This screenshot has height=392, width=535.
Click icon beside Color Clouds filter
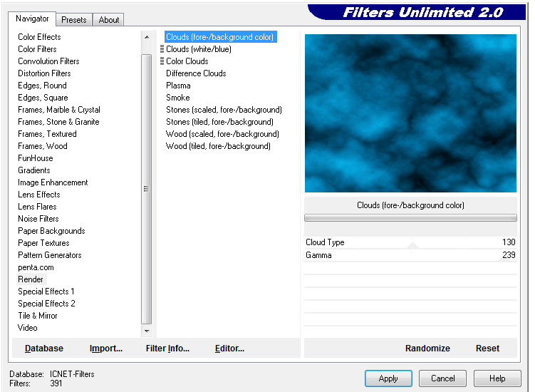click(x=162, y=61)
